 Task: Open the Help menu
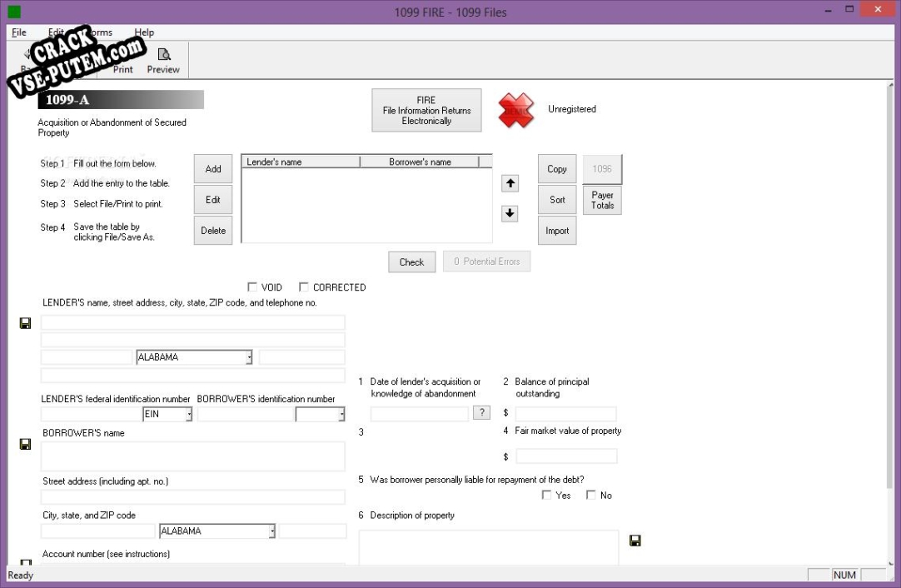(x=144, y=32)
